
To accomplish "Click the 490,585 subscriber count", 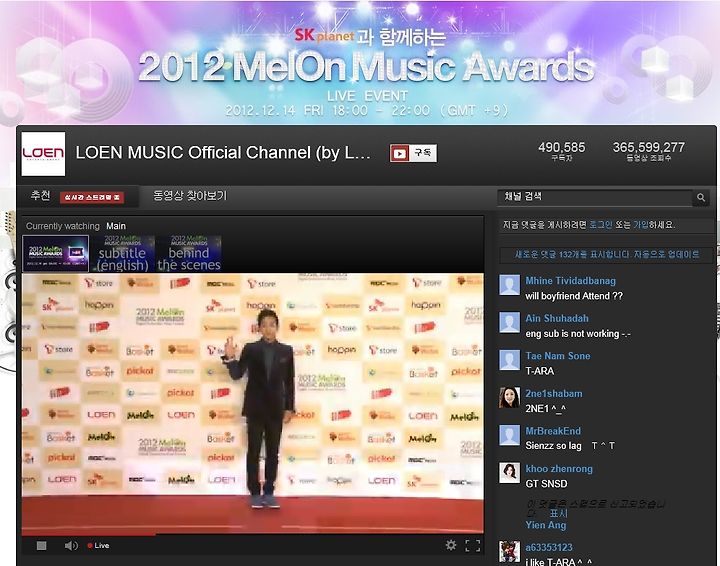I will pyautogui.click(x=562, y=147).
